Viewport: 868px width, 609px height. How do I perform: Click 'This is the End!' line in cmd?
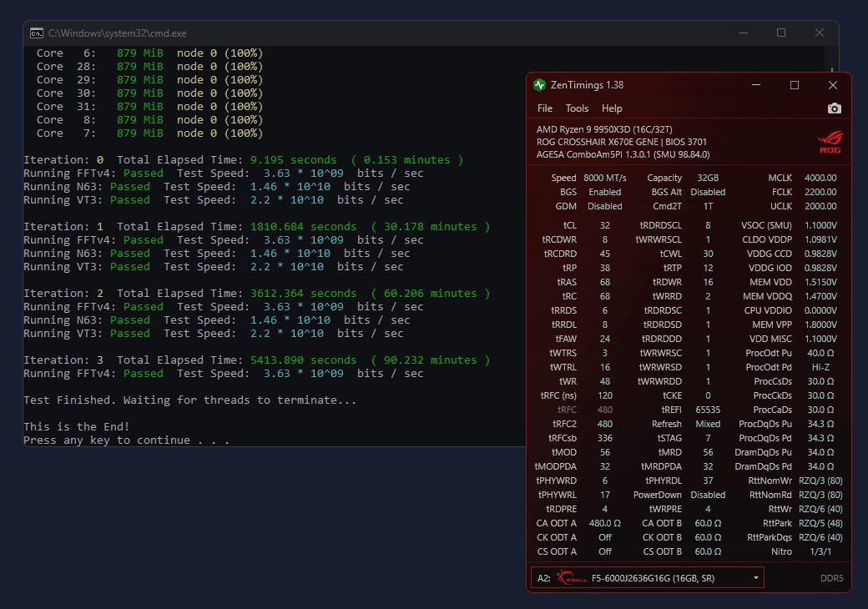point(77,426)
